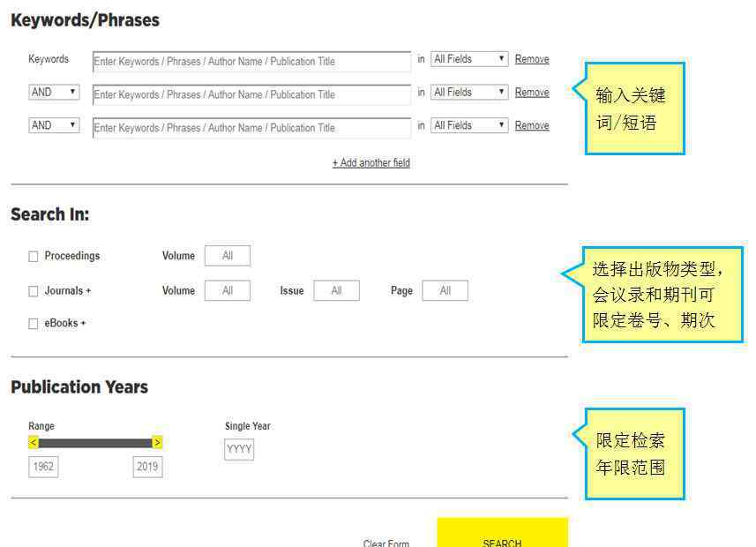The image size is (756, 547).
Task: Open All Fields dropdown in third keyword row
Action: point(469,125)
